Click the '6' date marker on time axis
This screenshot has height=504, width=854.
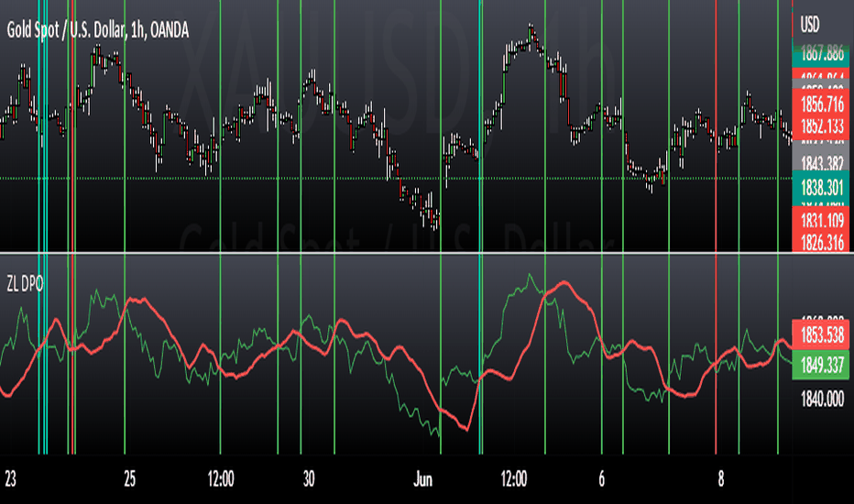tap(601, 479)
